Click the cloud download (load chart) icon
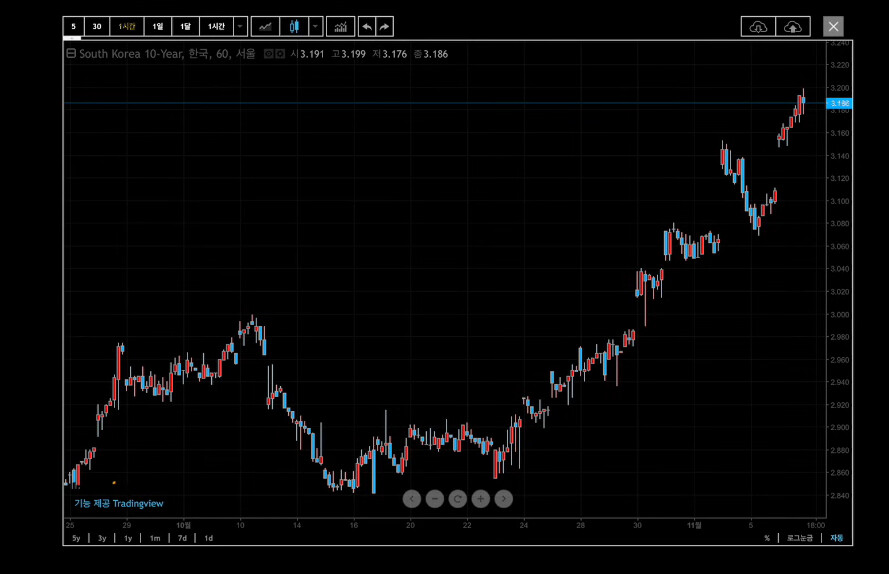The image size is (889, 574). point(758,27)
